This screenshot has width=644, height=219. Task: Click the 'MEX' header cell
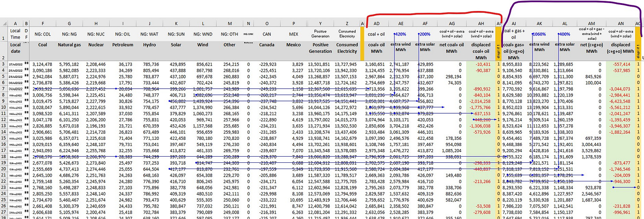tap(293, 34)
